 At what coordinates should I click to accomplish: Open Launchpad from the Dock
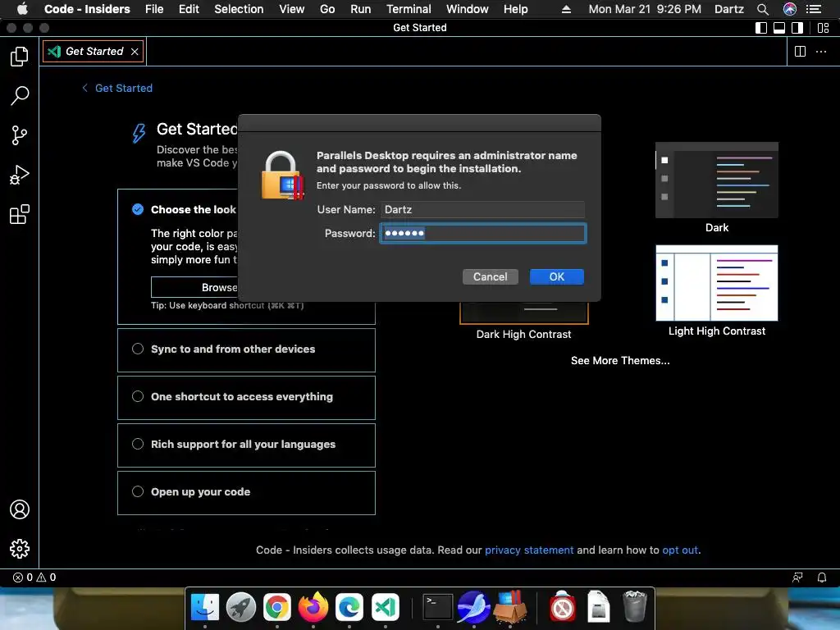pos(241,607)
